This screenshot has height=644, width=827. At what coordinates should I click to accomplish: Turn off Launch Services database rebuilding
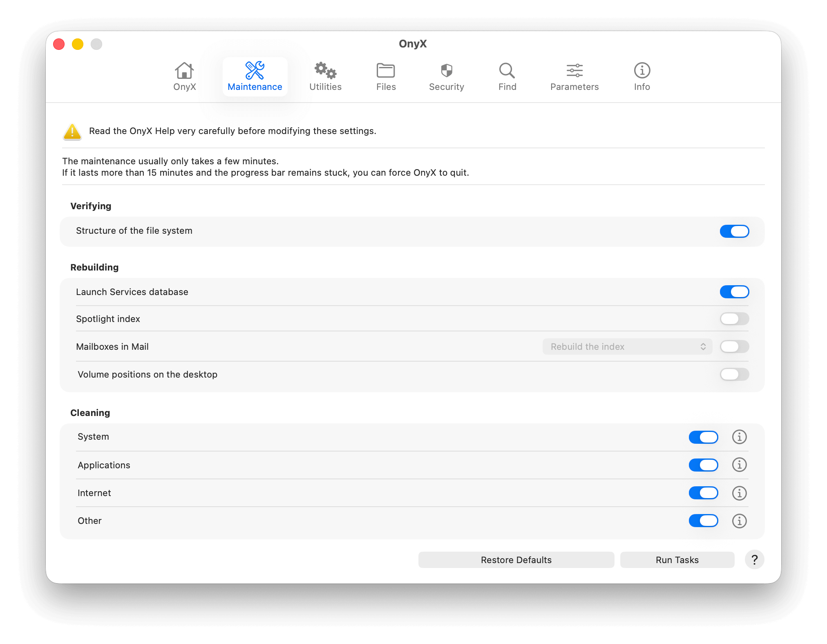(x=734, y=292)
